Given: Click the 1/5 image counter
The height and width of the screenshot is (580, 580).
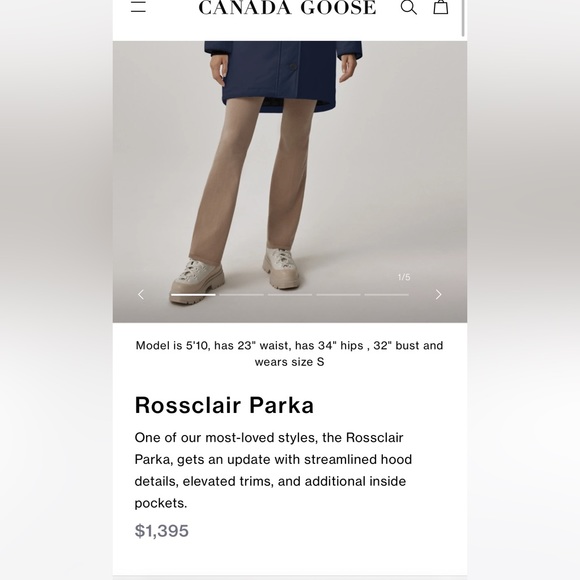Looking at the screenshot, I should 404,277.
